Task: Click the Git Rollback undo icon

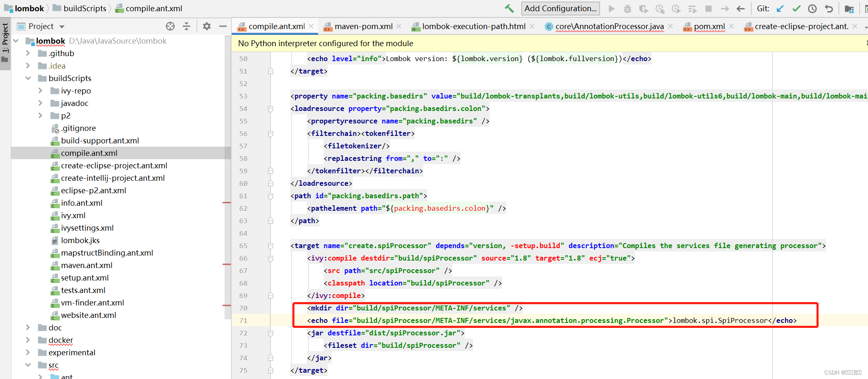Action: tap(829, 9)
